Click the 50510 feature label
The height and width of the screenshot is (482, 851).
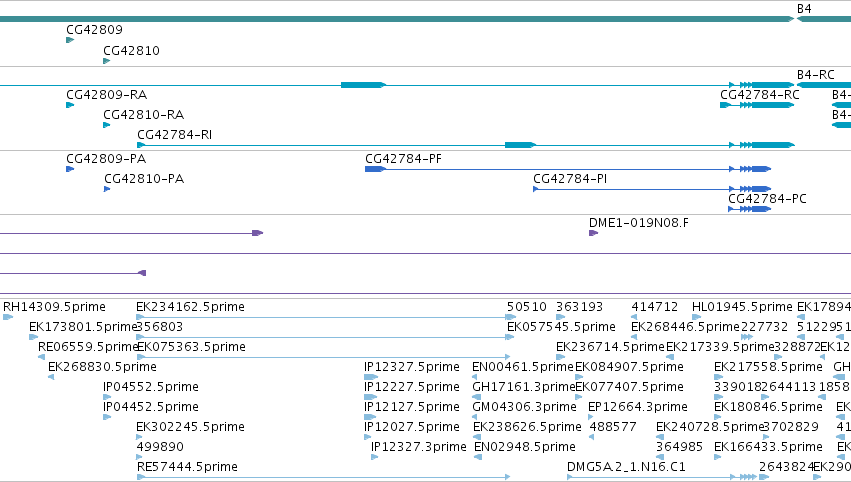(x=527, y=307)
